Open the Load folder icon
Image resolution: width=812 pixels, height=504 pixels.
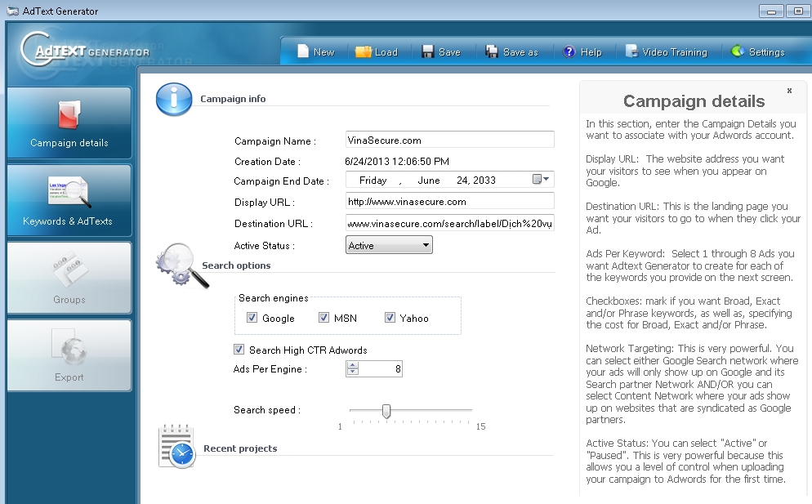point(363,51)
